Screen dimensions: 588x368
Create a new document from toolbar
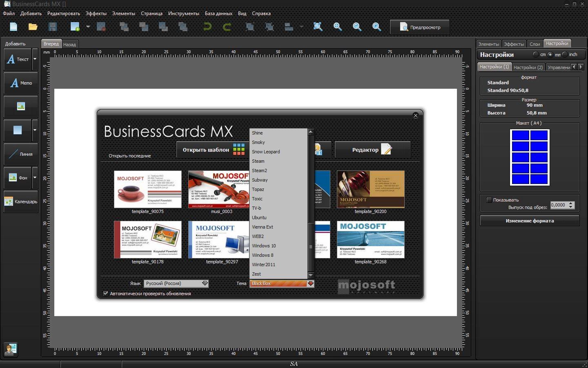13,27
